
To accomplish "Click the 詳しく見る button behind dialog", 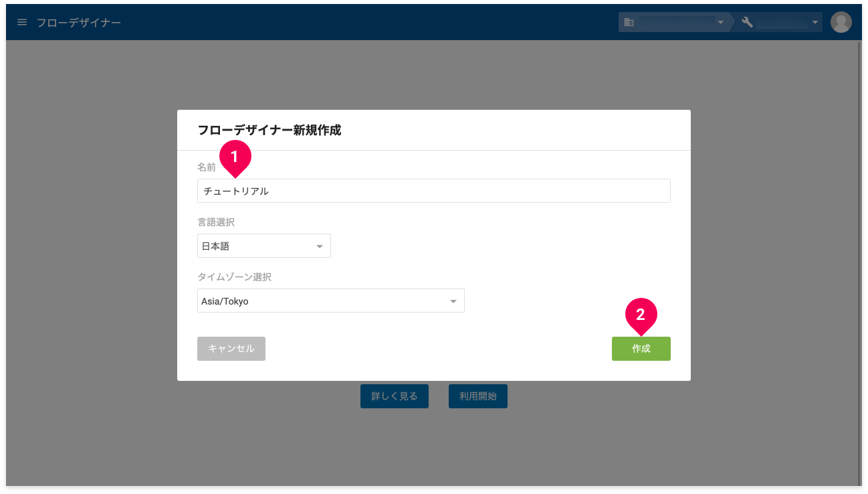I will (x=395, y=396).
